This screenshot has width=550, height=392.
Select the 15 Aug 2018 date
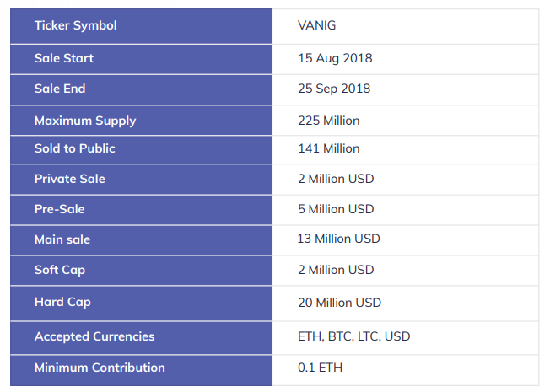click(x=335, y=58)
